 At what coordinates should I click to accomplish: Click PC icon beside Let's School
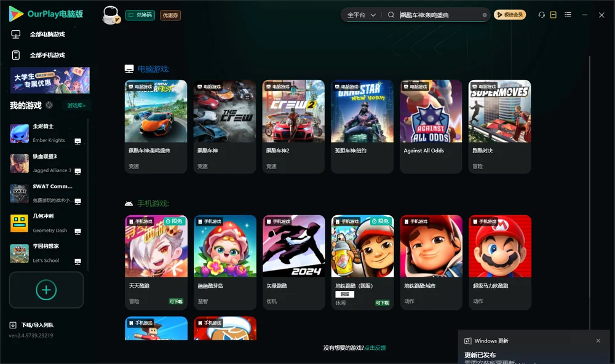77,261
